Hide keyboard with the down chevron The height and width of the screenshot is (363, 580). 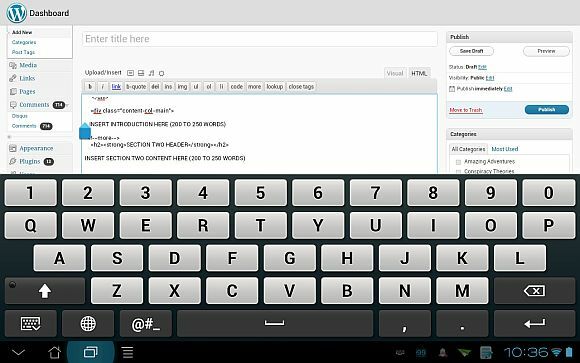pyautogui.click(x=18, y=352)
